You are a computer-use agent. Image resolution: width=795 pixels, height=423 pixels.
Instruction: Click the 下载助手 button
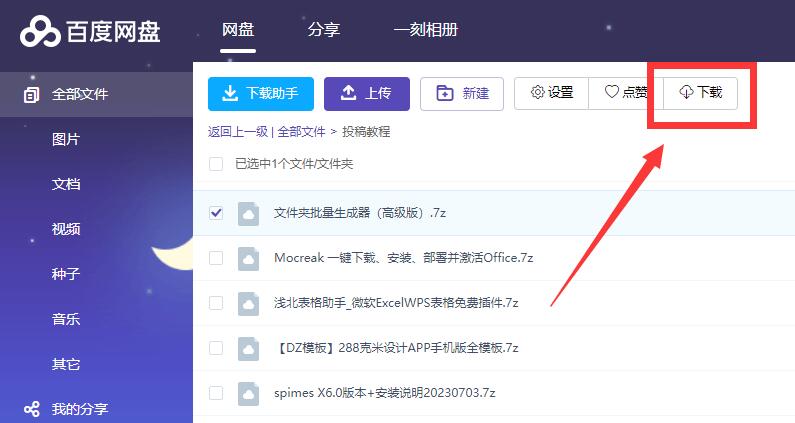point(260,93)
